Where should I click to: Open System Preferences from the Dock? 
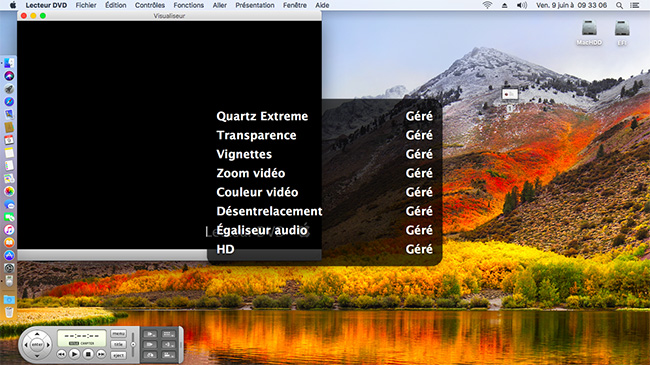(9, 268)
